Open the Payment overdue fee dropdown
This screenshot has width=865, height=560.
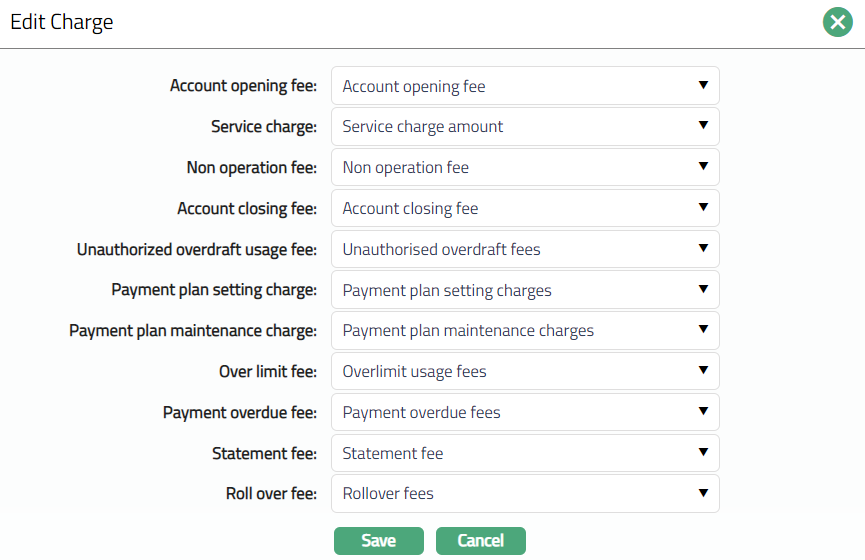tap(525, 412)
